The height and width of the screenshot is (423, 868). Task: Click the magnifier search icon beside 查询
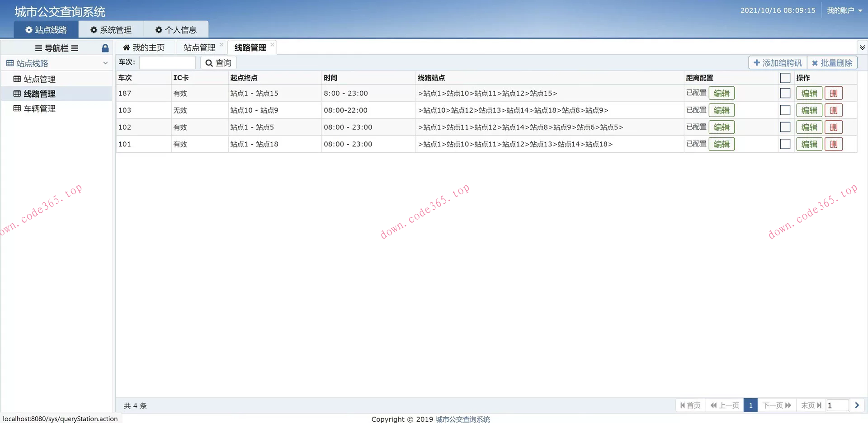point(209,63)
